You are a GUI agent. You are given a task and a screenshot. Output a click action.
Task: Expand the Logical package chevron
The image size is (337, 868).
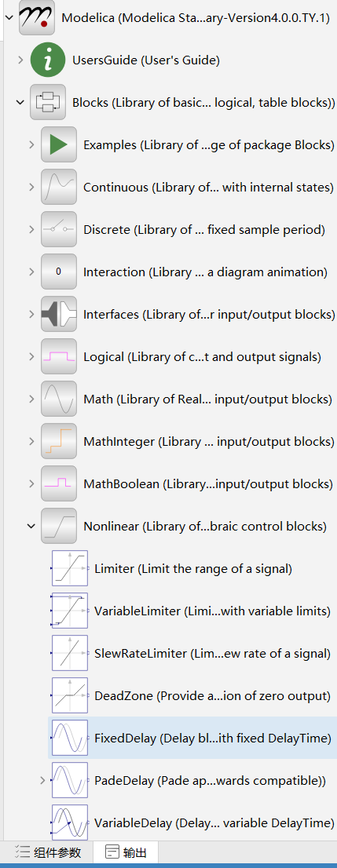31,356
